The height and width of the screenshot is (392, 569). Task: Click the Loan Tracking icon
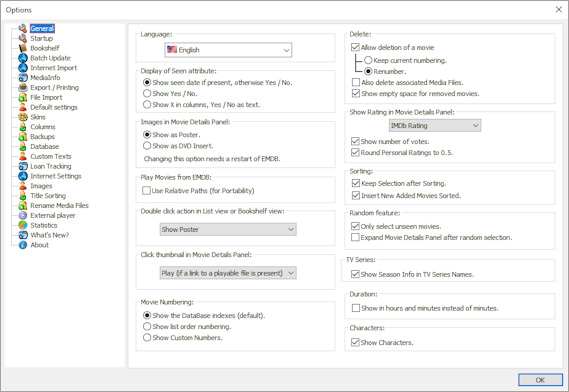click(23, 166)
